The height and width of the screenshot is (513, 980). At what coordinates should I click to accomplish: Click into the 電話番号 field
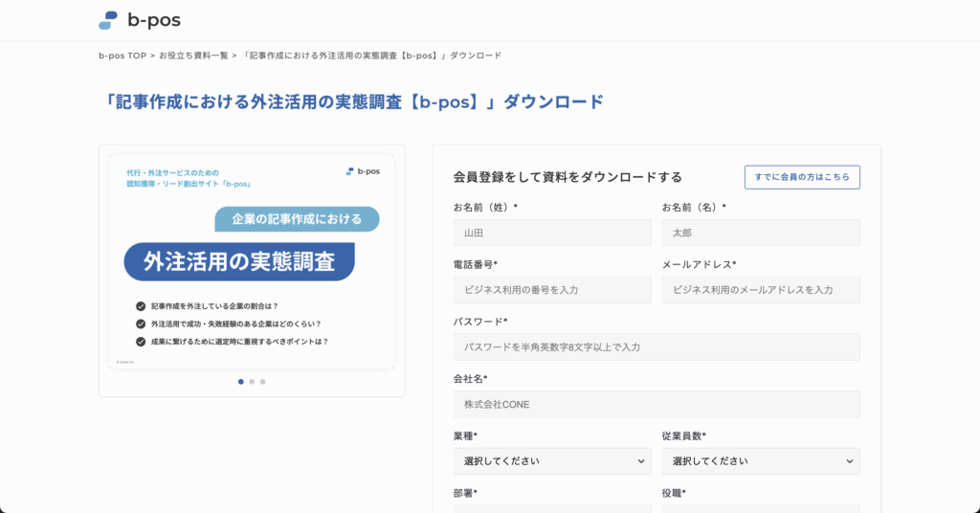point(552,290)
